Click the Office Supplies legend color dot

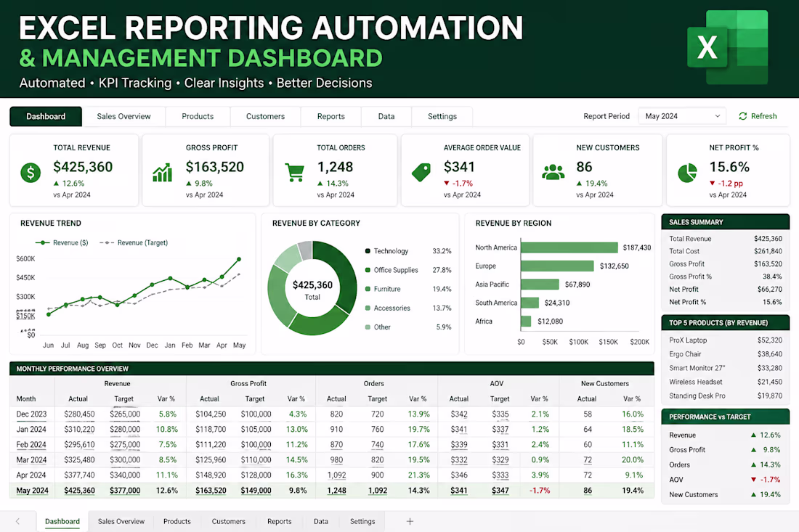coord(368,270)
